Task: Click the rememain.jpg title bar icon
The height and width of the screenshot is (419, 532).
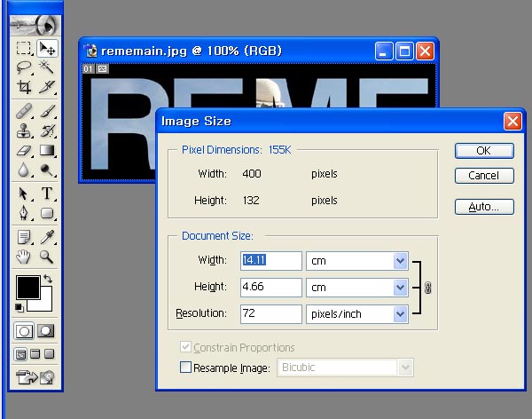Action: [x=91, y=51]
